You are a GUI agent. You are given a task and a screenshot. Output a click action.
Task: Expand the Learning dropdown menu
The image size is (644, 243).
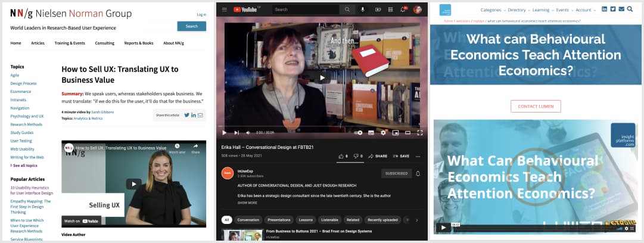[543, 10]
